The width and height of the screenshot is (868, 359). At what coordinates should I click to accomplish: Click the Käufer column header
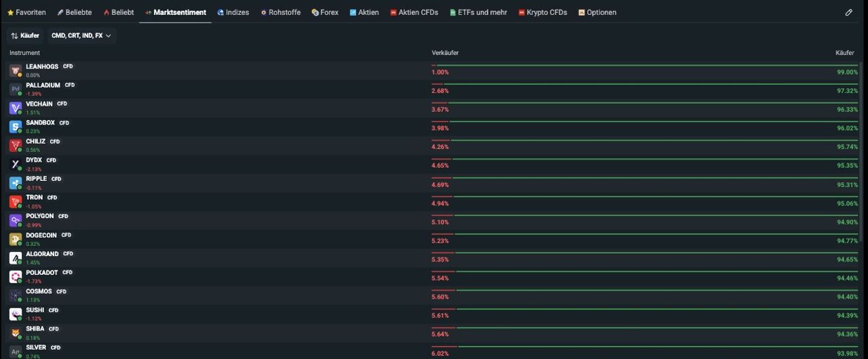click(x=845, y=53)
